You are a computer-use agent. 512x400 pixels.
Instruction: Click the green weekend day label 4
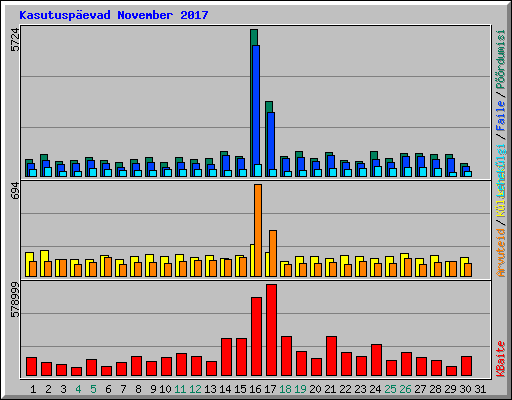tap(78, 389)
